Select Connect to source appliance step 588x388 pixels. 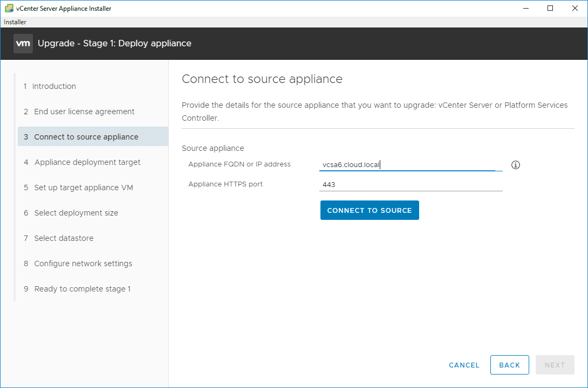(86, 137)
